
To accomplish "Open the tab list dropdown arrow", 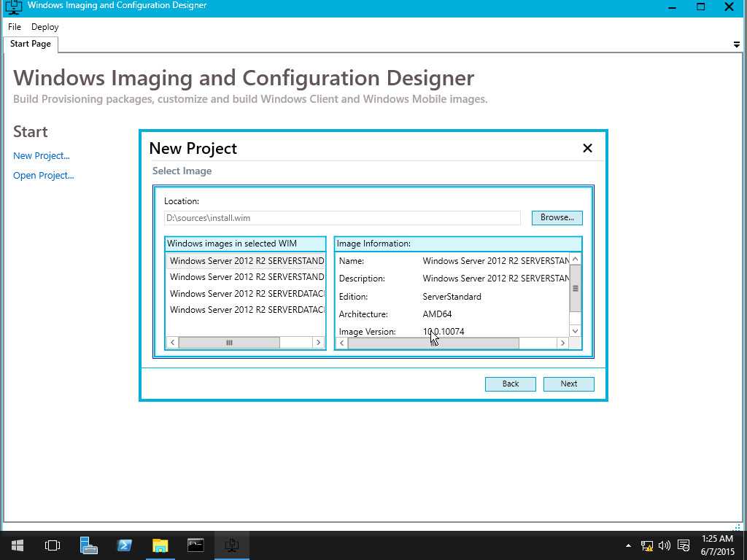I will click(x=736, y=44).
